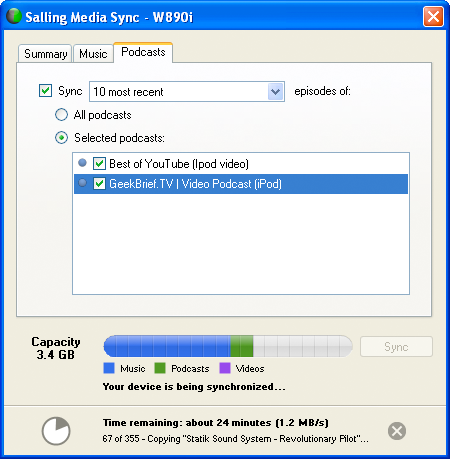Open the 10 most recent dropdown arrow
Viewport: 450px width, 459px height.
coord(275,91)
